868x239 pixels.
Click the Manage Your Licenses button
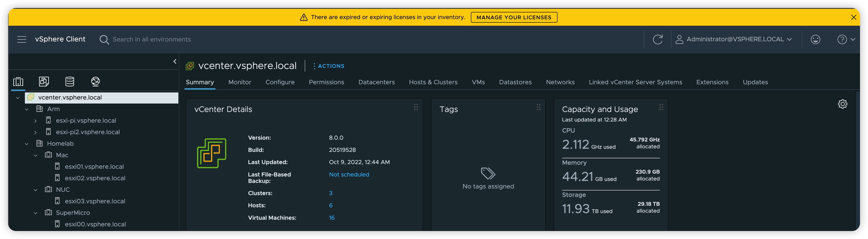point(514,17)
